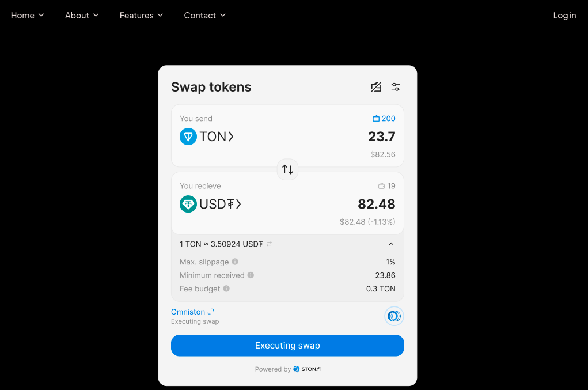This screenshot has height=390, width=588.
Task: Open USDT token selector chevron
Action: (238, 204)
